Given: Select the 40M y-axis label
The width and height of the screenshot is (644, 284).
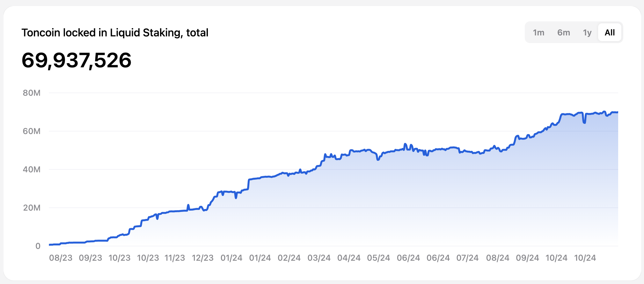Looking at the screenshot, I should click(x=32, y=169).
